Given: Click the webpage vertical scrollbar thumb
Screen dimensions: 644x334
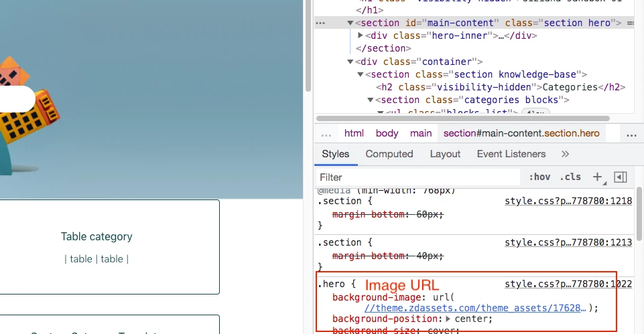Looking at the screenshot, I should click(x=308, y=46).
